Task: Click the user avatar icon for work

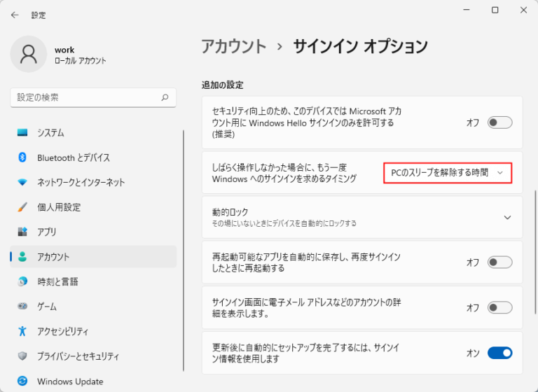Action: 29,54
